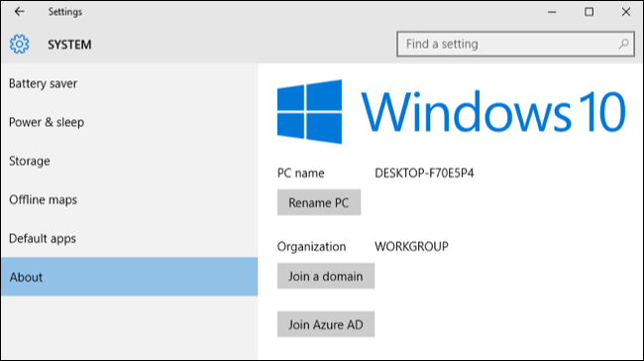Click the Join Azure AD button
644x361 pixels.
click(x=326, y=324)
